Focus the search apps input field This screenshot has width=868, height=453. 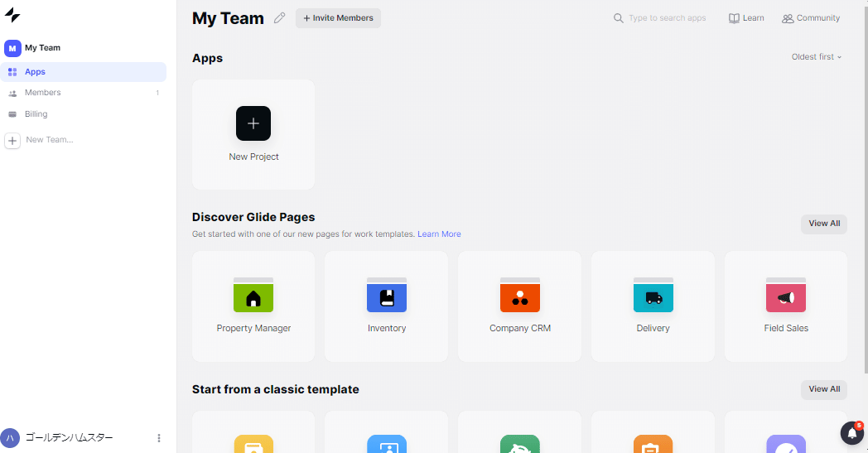pos(667,17)
